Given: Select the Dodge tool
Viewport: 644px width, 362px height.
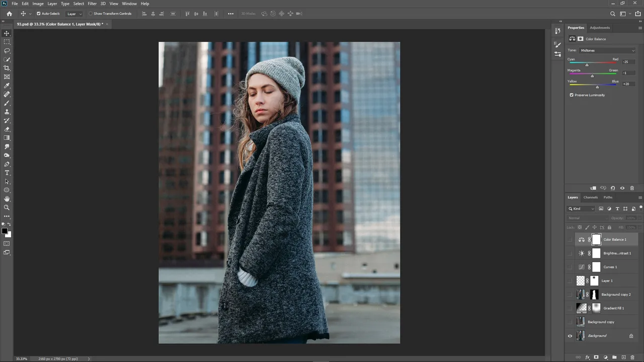Looking at the screenshot, I should tap(7, 155).
